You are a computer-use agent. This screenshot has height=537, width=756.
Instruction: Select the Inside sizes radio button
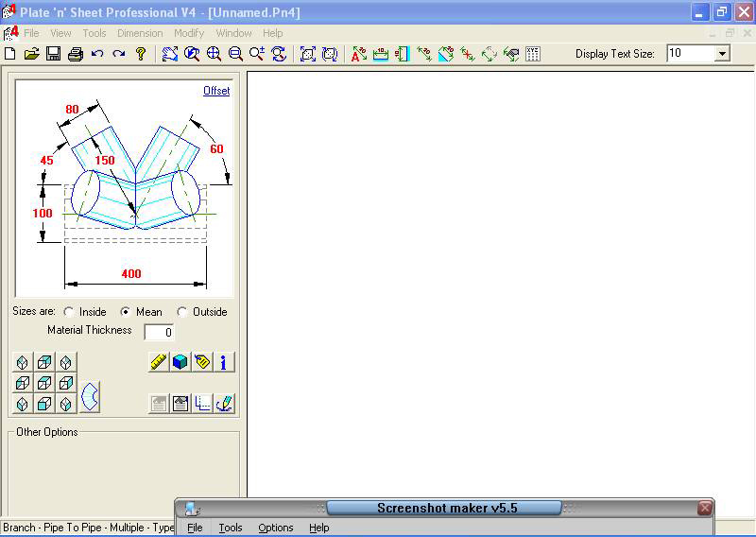[69, 312]
